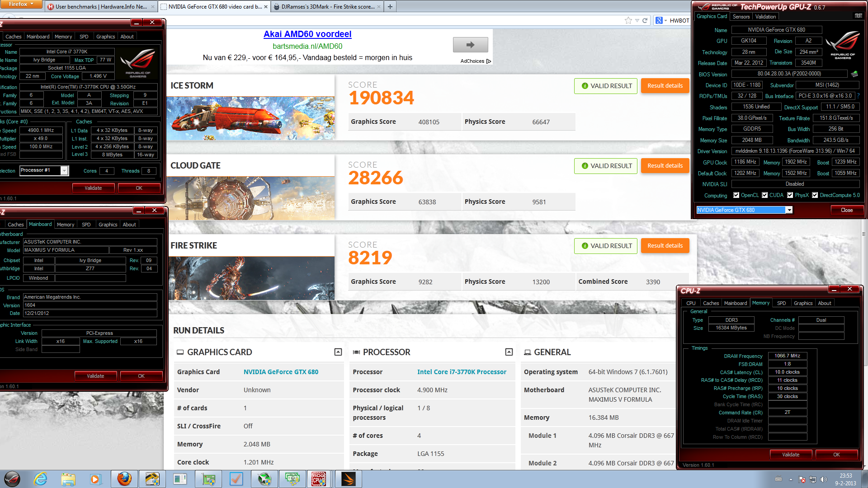Screen dimensions: 868x488
Task: Open the SPD tab in bottom-right CPU-Z
Action: coord(782,303)
